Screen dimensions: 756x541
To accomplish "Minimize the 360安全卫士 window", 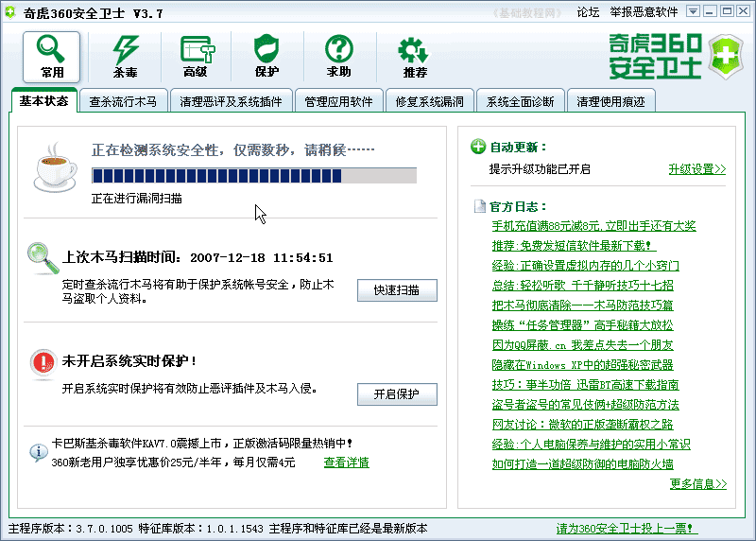I will [x=710, y=11].
